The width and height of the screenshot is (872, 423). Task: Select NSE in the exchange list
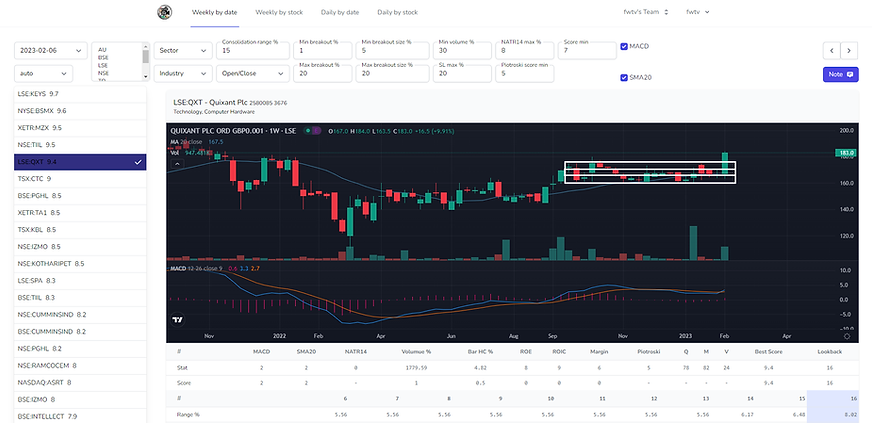click(x=103, y=73)
